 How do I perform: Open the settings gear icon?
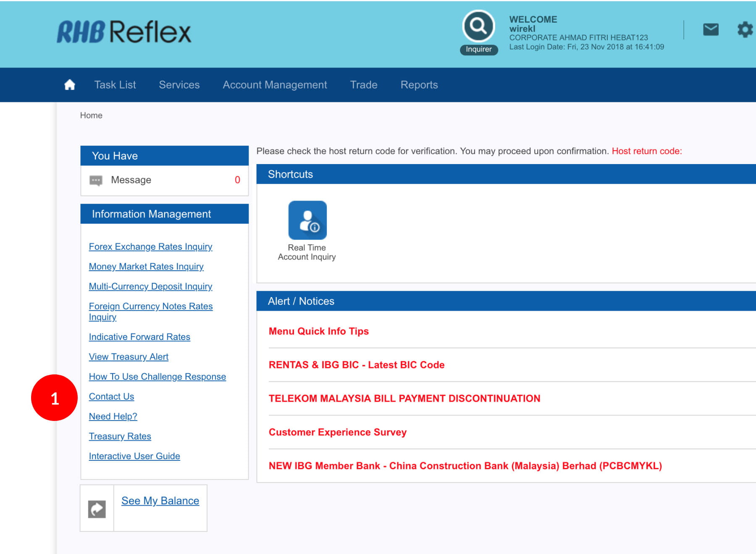(745, 30)
